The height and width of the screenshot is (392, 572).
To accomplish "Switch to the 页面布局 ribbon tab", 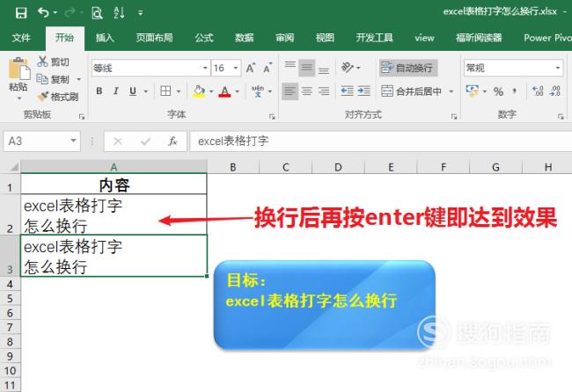I will coord(154,38).
